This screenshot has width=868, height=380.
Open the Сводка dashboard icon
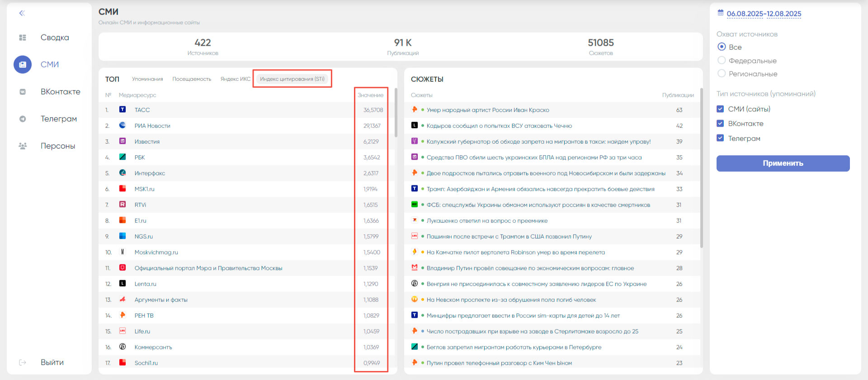(x=23, y=38)
